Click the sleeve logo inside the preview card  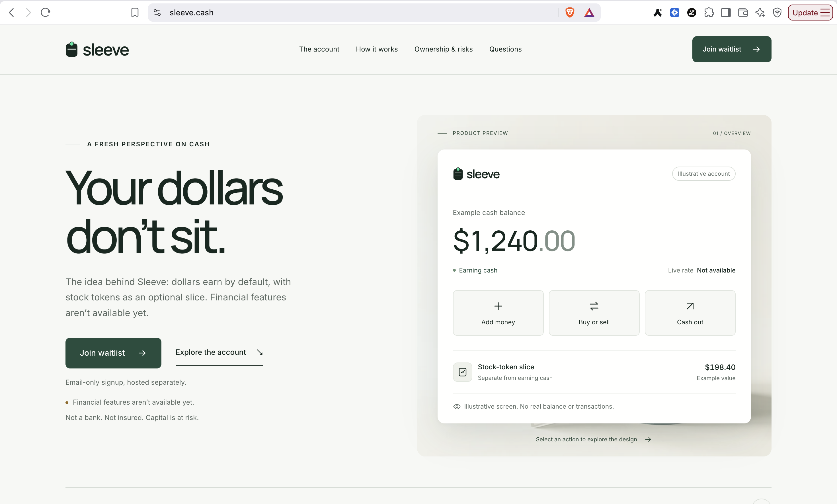(x=476, y=174)
